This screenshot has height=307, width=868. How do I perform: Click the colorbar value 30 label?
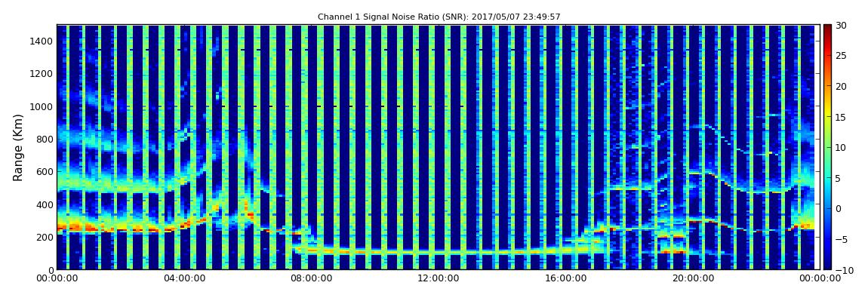pos(842,26)
